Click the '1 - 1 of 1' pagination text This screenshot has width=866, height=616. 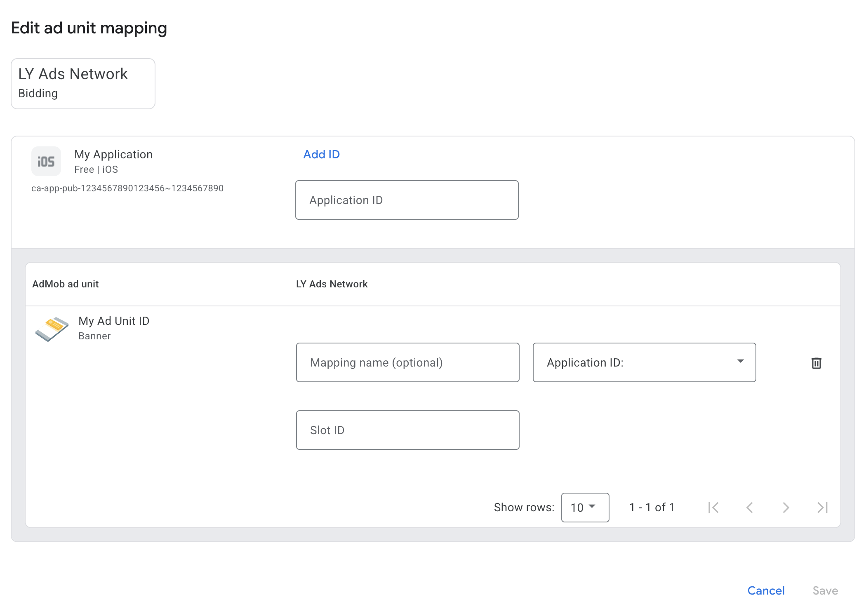point(652,508)
